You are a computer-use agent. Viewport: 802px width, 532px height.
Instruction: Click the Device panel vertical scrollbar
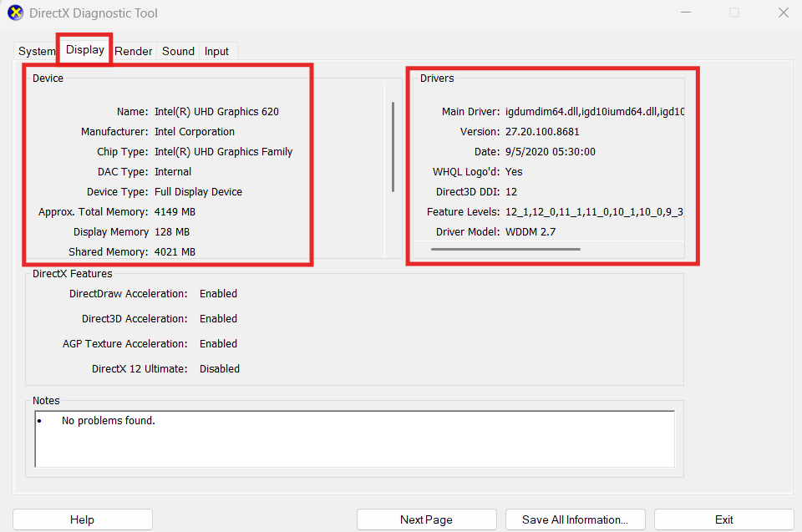(x=393, y=147)
